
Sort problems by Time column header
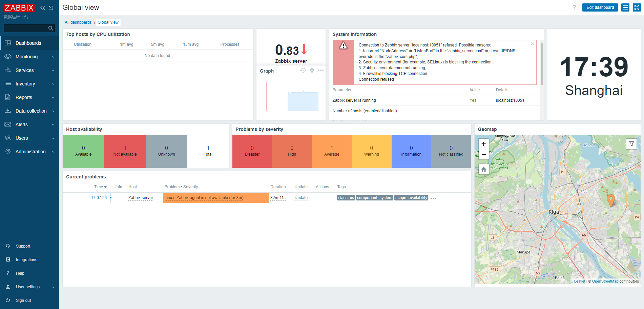[100, 187]
